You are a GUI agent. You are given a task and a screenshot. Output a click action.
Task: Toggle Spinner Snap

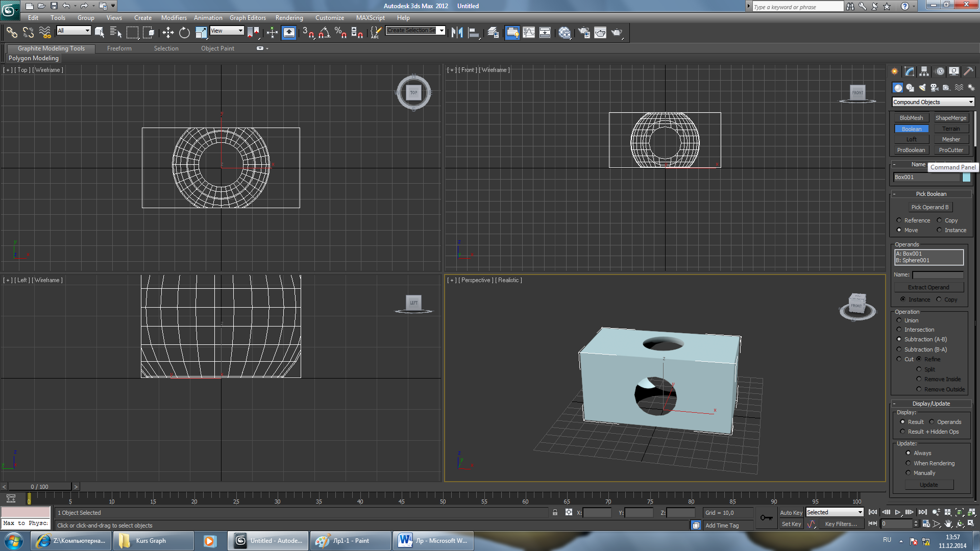click(x=357, y=33)
